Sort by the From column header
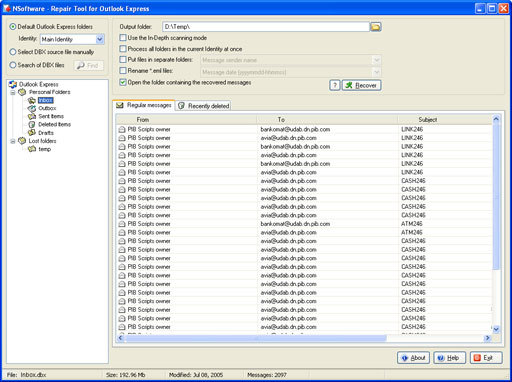 (187, 119)
